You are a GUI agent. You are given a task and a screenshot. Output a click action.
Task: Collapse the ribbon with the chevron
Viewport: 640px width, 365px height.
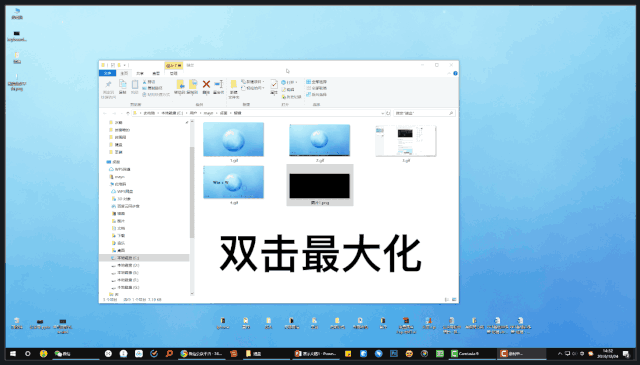(449, 73)
